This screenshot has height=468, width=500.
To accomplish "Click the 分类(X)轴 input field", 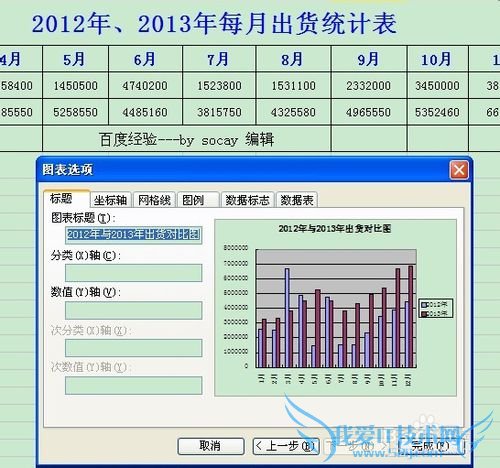I will pos(134,273).
